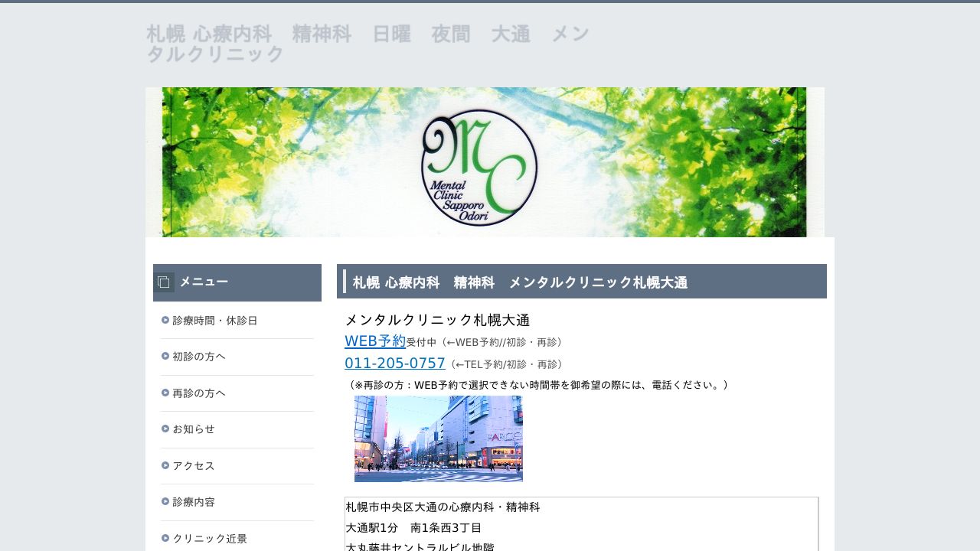
Task: Select the 再診の方へ menu entry
Action: click(x=199, y=393)
